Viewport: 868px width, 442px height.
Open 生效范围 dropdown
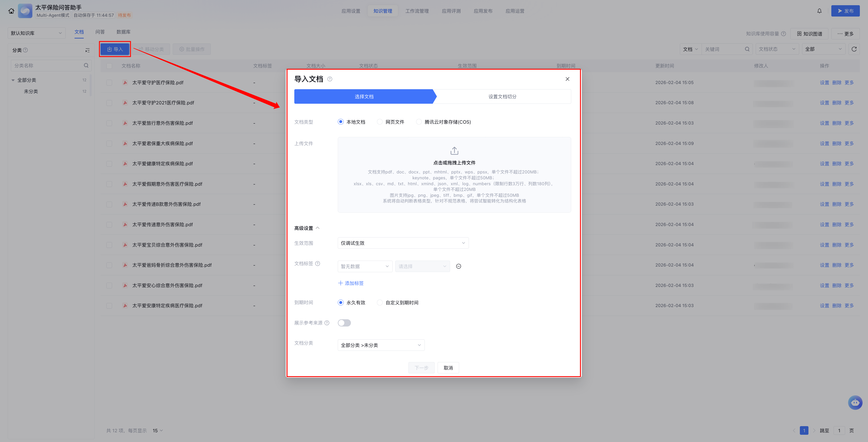(x=403, y=243)
